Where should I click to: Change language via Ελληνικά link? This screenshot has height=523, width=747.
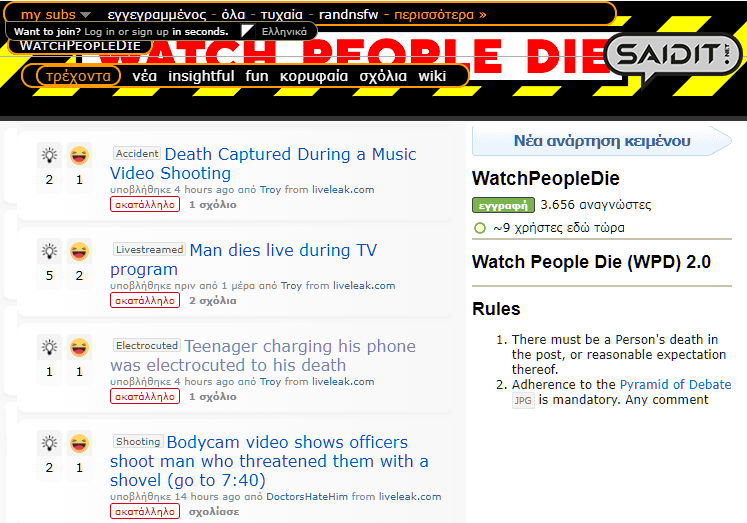pyautogui.click(x=284, y=31)
